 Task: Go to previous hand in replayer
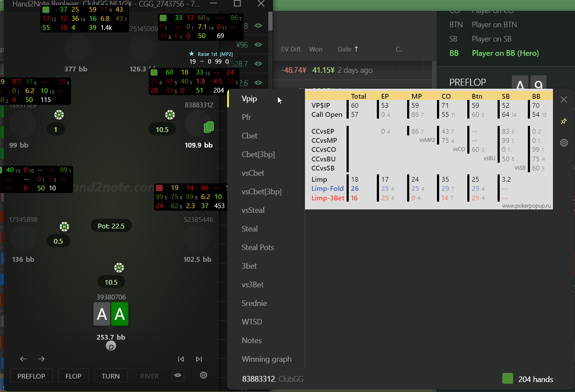(x=181, y=359)
